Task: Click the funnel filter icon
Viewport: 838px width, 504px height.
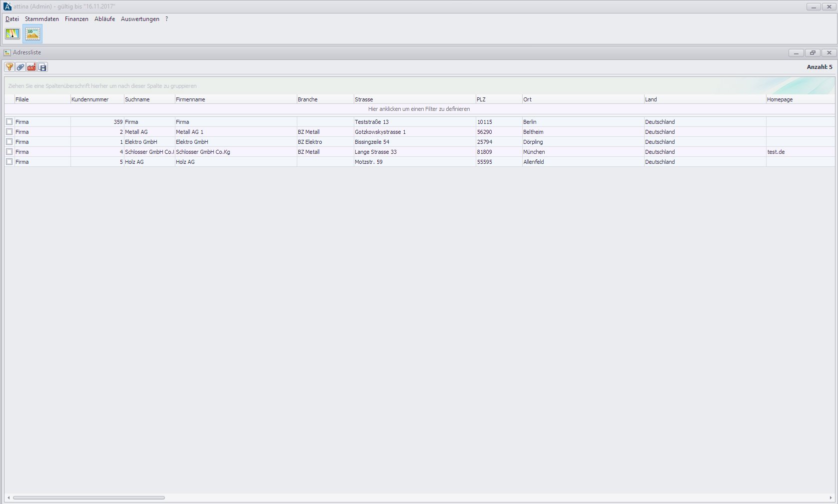Action: tap(9, 67)
